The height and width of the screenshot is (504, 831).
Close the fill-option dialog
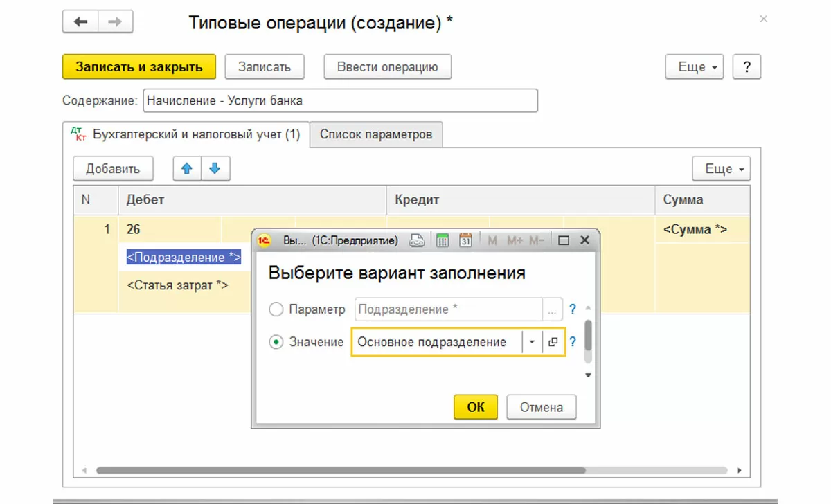(x=584, y=241)
